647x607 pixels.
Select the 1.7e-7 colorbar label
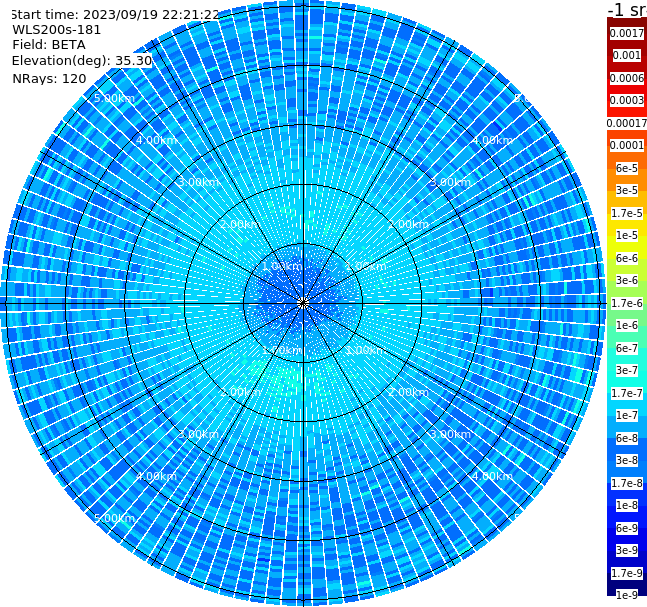click(x=627, y=393)
